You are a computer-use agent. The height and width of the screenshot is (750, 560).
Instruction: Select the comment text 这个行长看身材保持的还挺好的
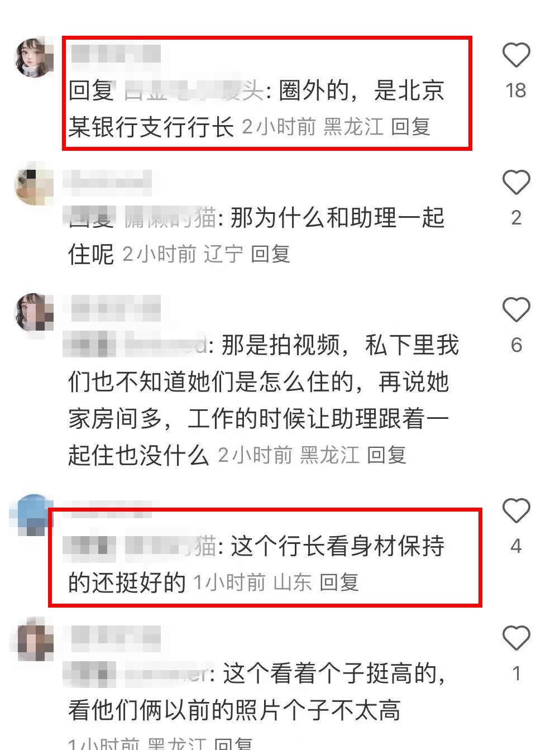(256, 565)
